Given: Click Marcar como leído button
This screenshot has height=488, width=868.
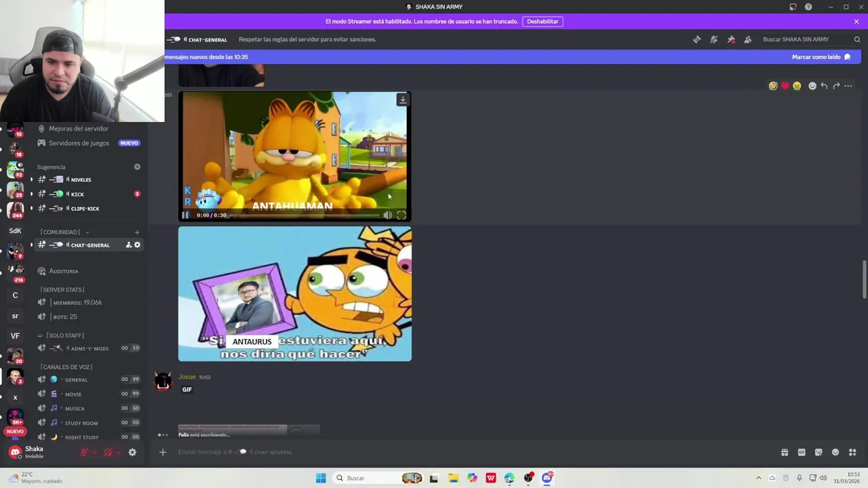Looking at the screenshot, I should [x=821, y=57].
